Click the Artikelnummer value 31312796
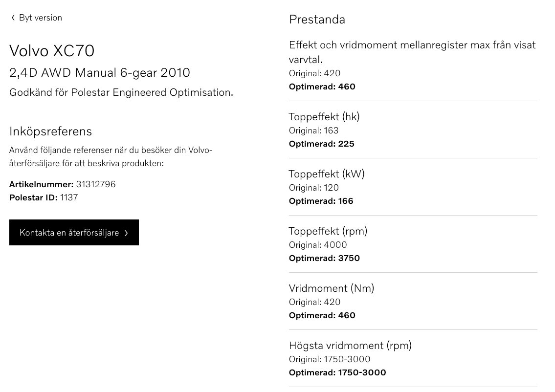This screenshot has height=392, width=555. pyautogui.click(x=96, y=184)
